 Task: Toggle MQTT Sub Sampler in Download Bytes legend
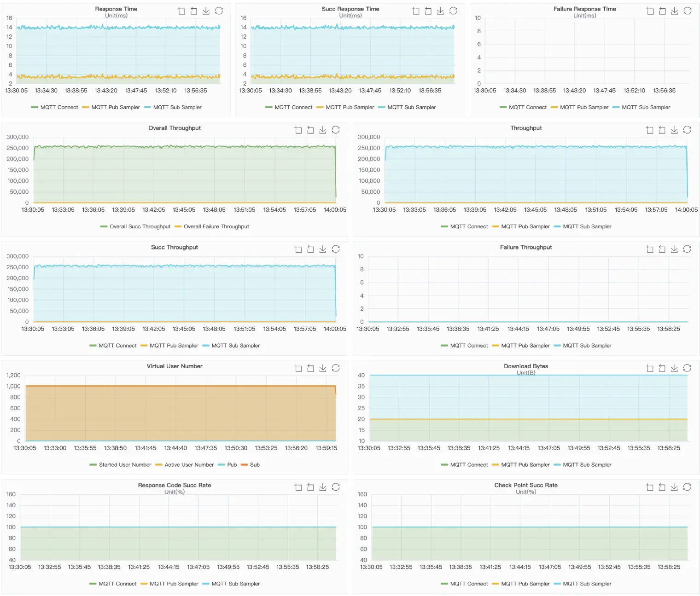pyautogui.click(x=583, y=465)
